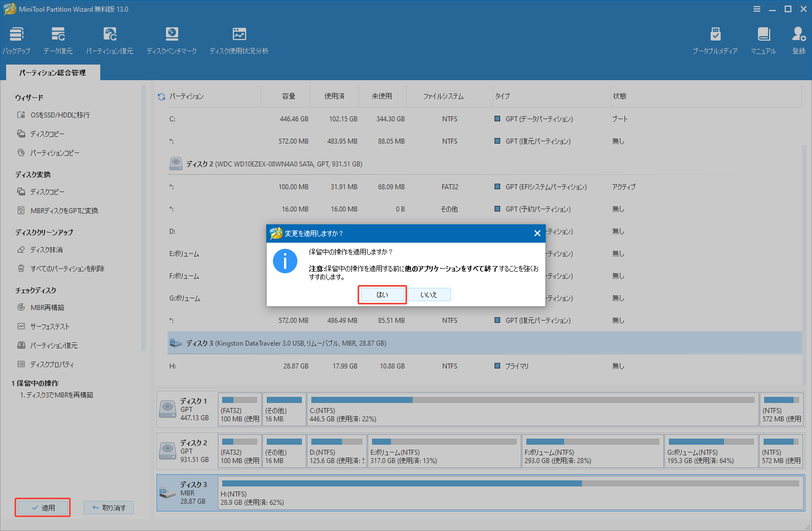Decline the dialog with いいえ
This screenshot has height=531, width=812.
point(429,294)
